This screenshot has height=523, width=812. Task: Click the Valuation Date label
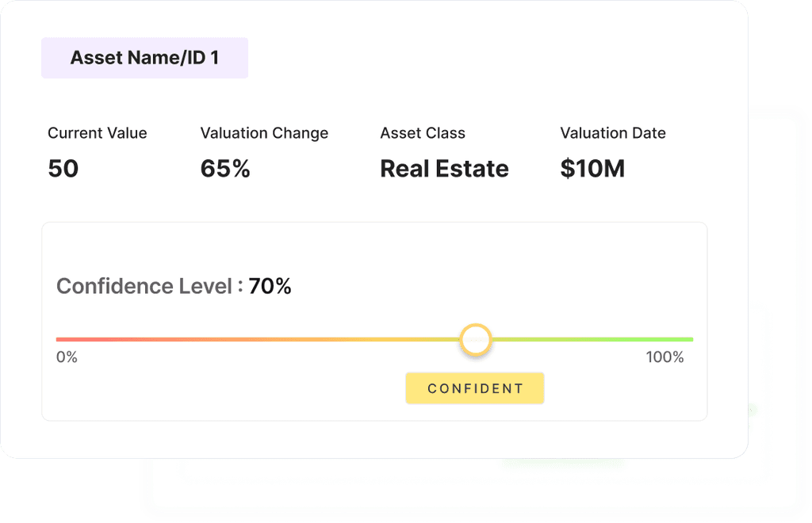(x=613, y=133)
